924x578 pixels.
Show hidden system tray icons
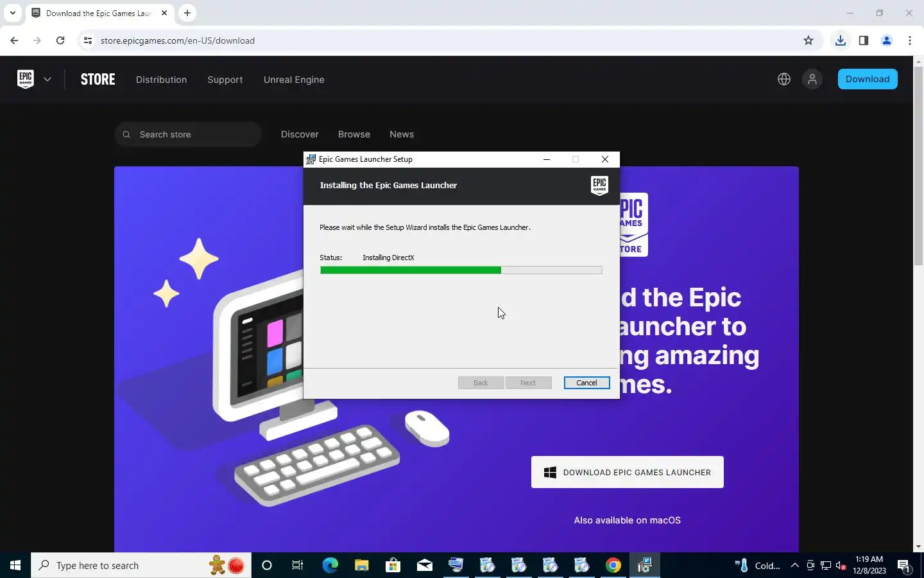click(x=794, y=566)
